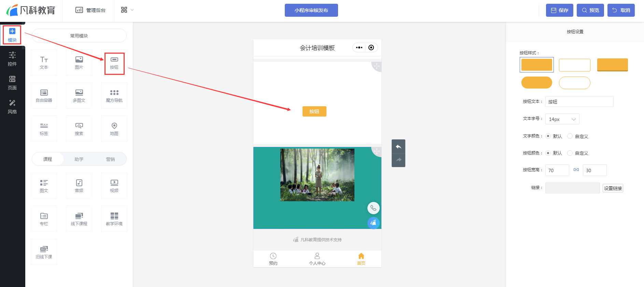This screenshot has height=287, width=644.
Task: Click the 取消 cancel button
Action: pyautogui.click(x=621, y=10)
